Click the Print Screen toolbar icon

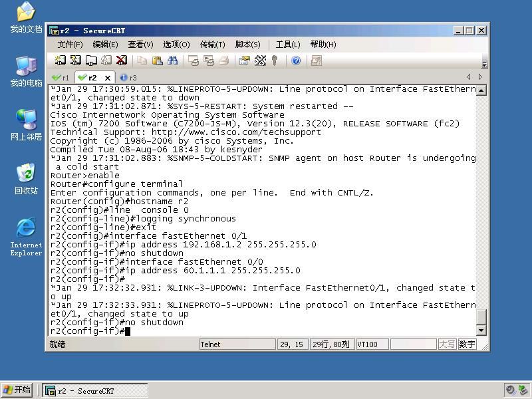coord(194,61)
